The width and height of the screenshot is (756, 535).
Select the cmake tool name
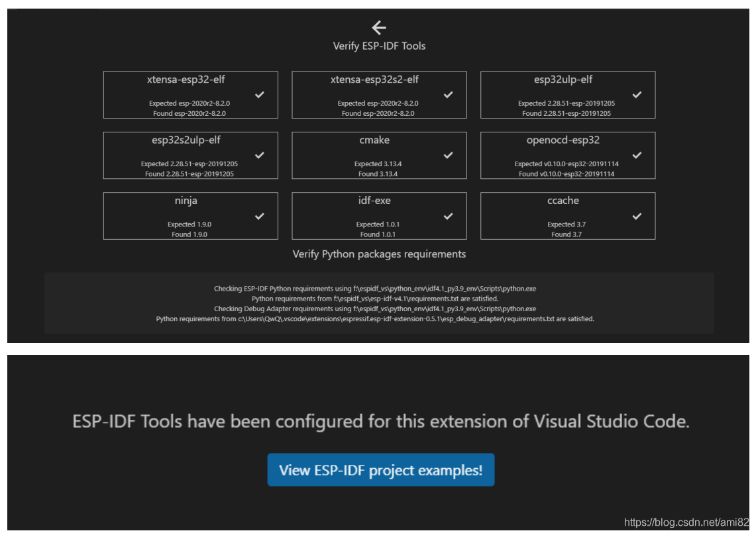(x=374, y=140)
